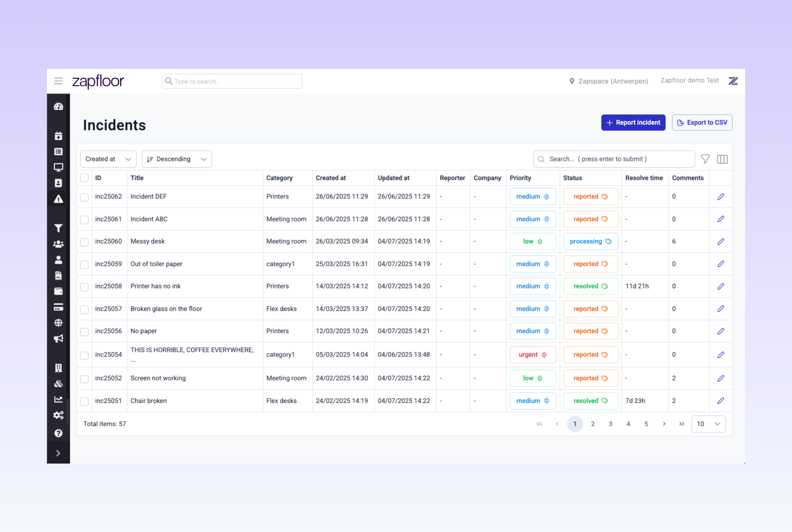Open the single user sidebar icon
Viewport: 792px width, 532px height.
click(x=58, y=259)
